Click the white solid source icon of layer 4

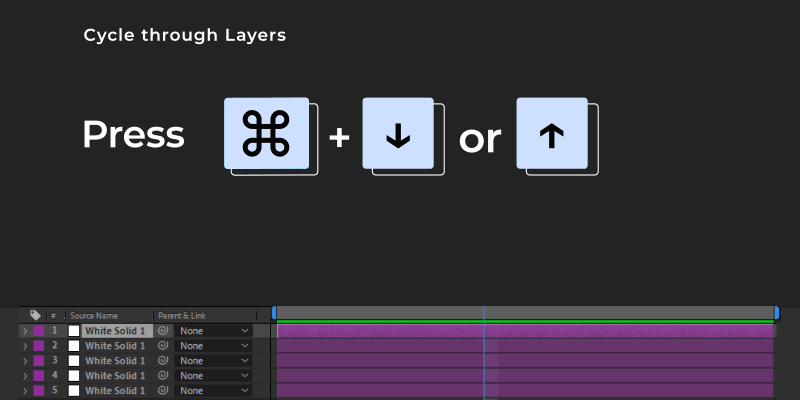(74, 376)
